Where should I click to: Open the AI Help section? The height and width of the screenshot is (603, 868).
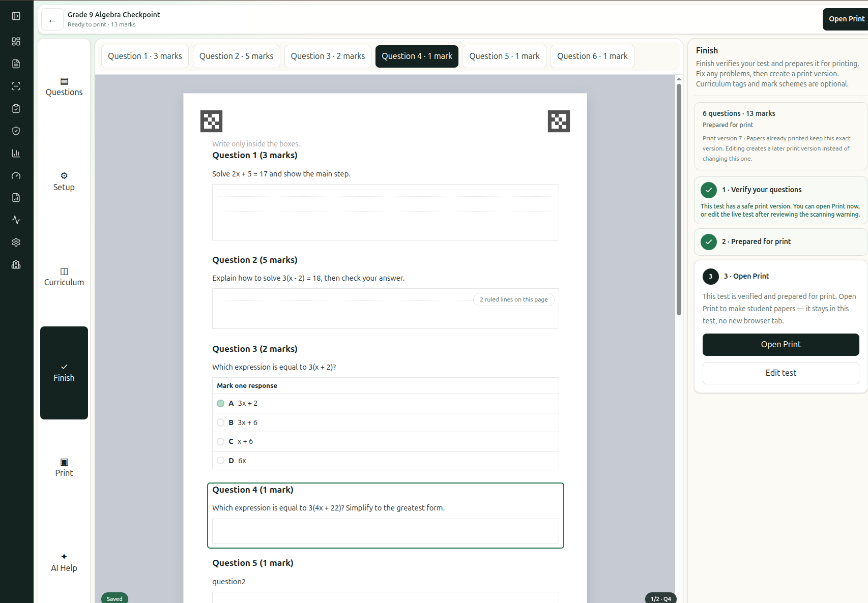[64, 563]
